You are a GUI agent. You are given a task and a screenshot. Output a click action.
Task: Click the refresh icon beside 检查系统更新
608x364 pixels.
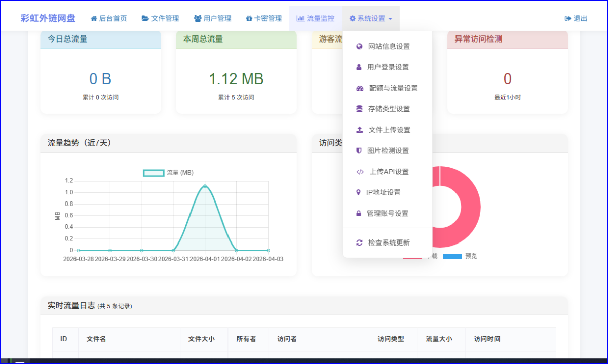pos(360,242)
